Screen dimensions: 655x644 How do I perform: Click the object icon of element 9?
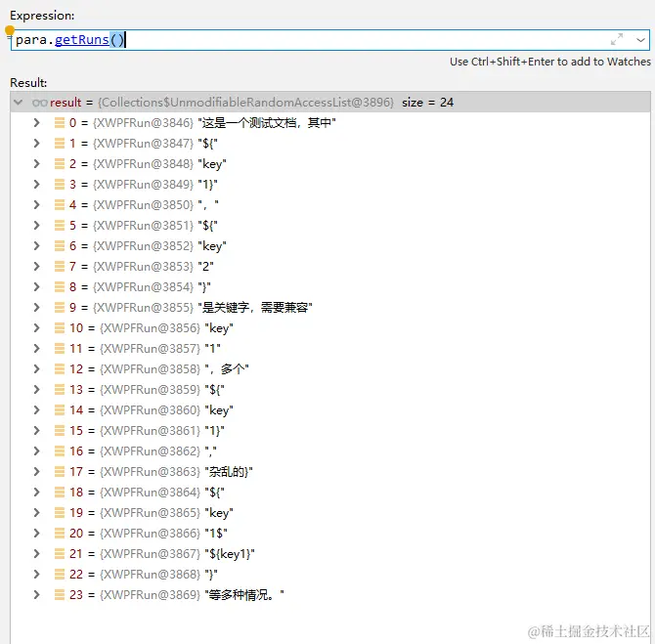click(60, 307)
